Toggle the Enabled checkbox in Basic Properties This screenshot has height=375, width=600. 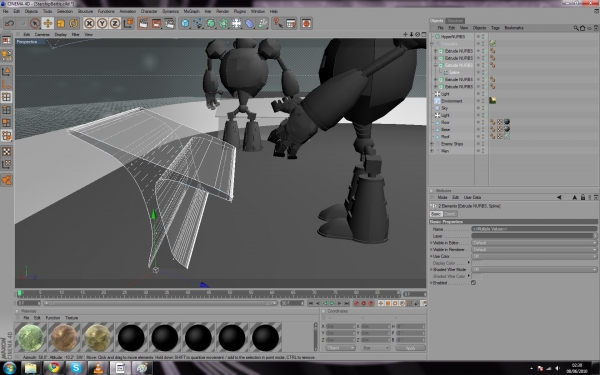pos(473,283)
